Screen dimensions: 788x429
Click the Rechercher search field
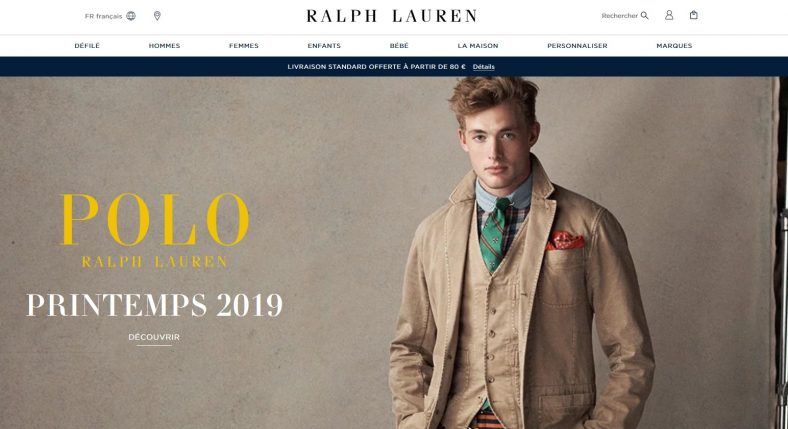(x=625, y=16)
